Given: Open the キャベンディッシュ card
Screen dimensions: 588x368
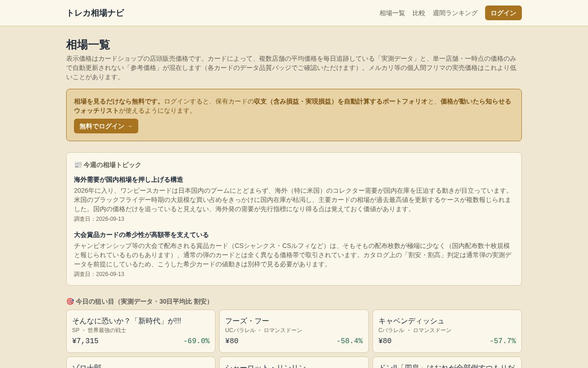Looking at the screenshot, I should point(447,331).
